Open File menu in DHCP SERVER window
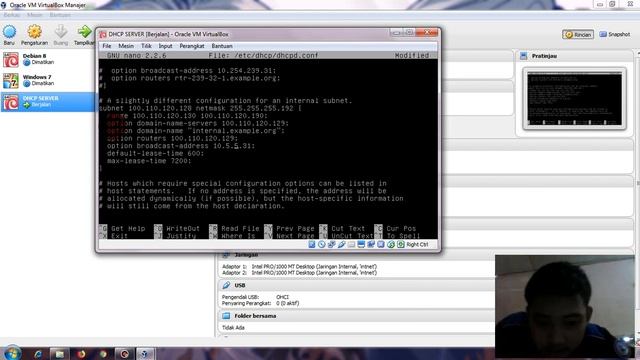The image size is (640, 360). (x=107, y=46)
